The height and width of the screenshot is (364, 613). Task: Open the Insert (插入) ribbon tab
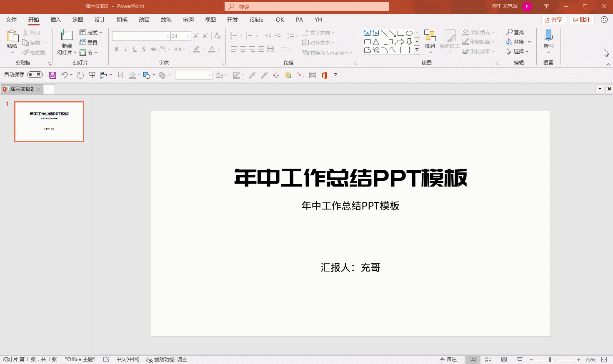click(x=55, y=20)
